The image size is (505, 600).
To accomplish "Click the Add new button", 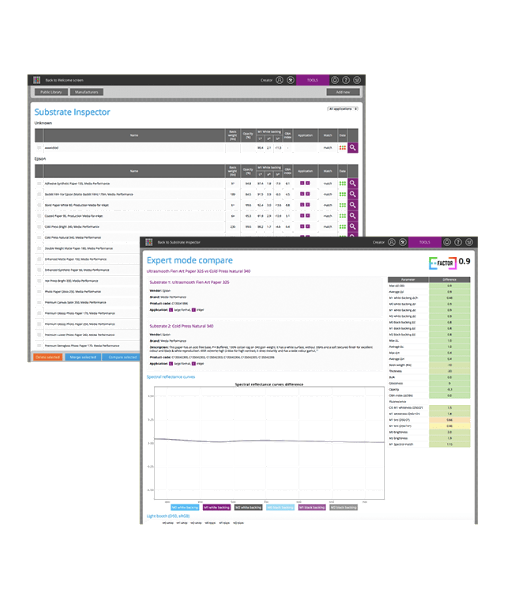I will pos(343,92).
